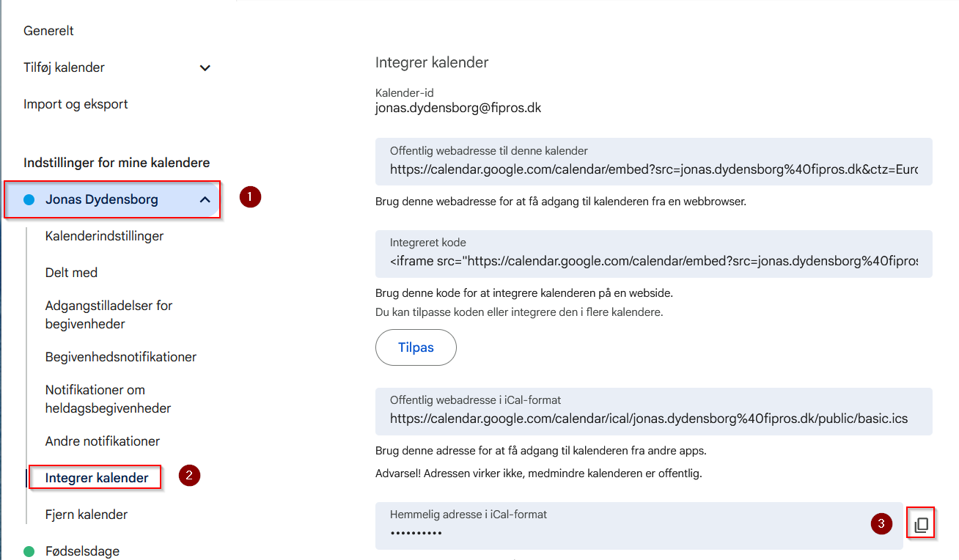Open Adgangstilladelser for begivenheder

109,314
